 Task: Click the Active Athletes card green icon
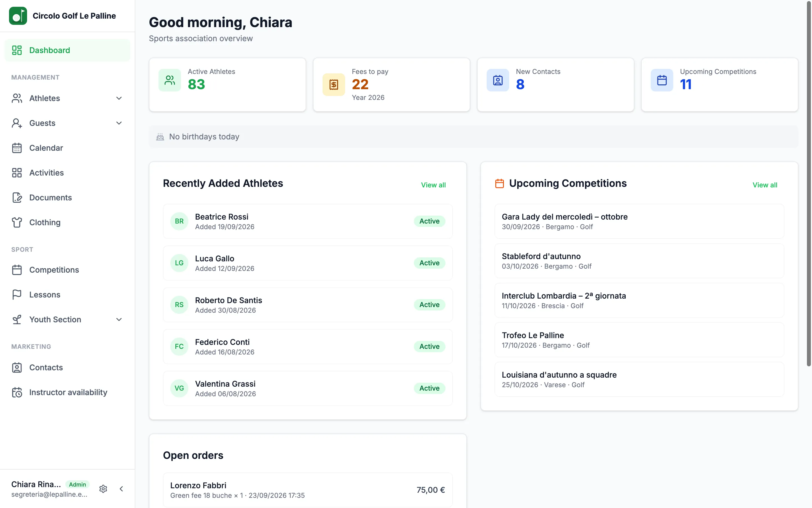(x=170, y=80)
